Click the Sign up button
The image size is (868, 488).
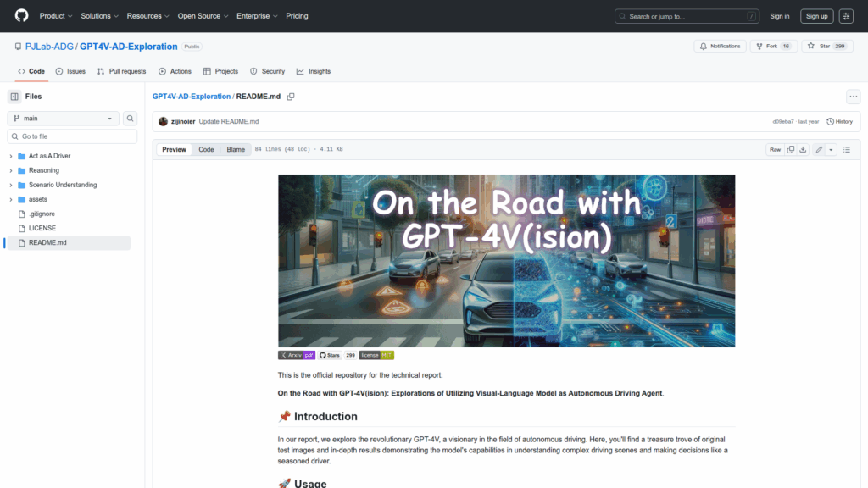(x=816, y=16)
